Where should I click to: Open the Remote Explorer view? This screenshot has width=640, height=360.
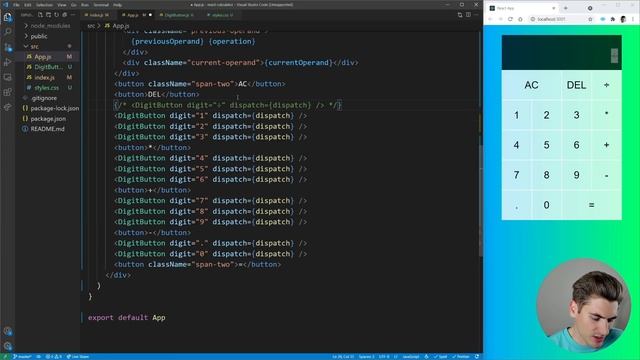click(8, 77)
